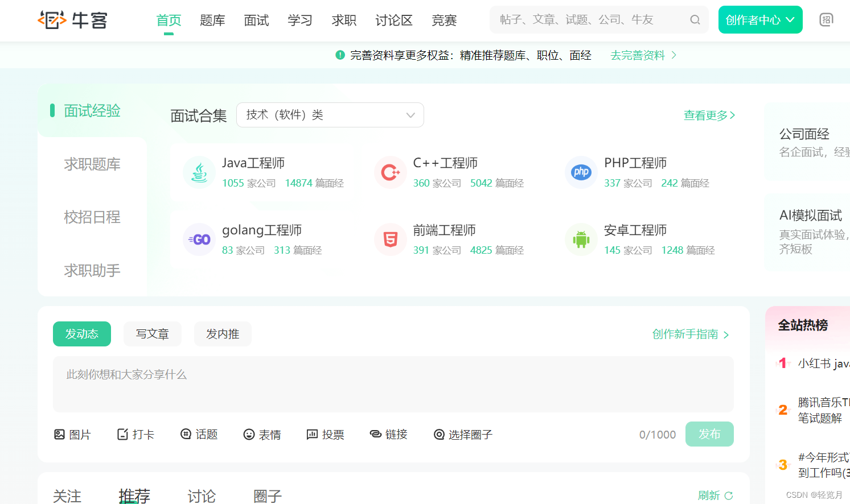Screen dimensions: 850x504
Task: Select 校招日程 in the left sidebar
Action: click(92, 217)
